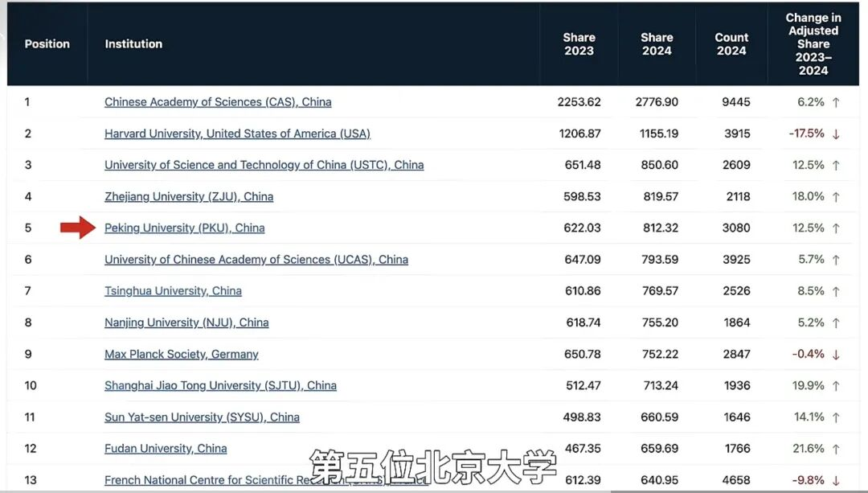
Task: Click Shanghai Jiao Tong University link
Action: [220, 385]
